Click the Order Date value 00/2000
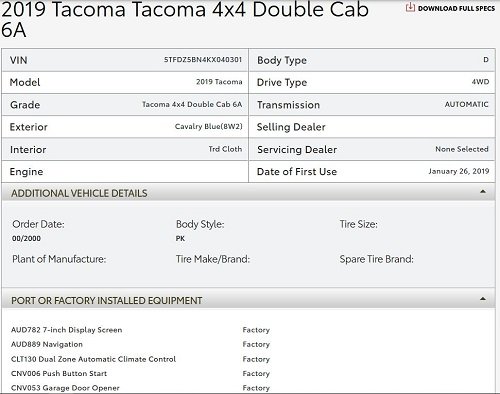This screenshot has width=500, height=394. click(x=26, y=239)
